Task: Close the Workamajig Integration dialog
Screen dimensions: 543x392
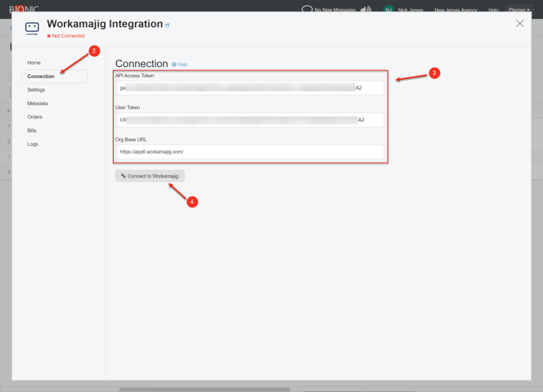Action: point(519,24)
